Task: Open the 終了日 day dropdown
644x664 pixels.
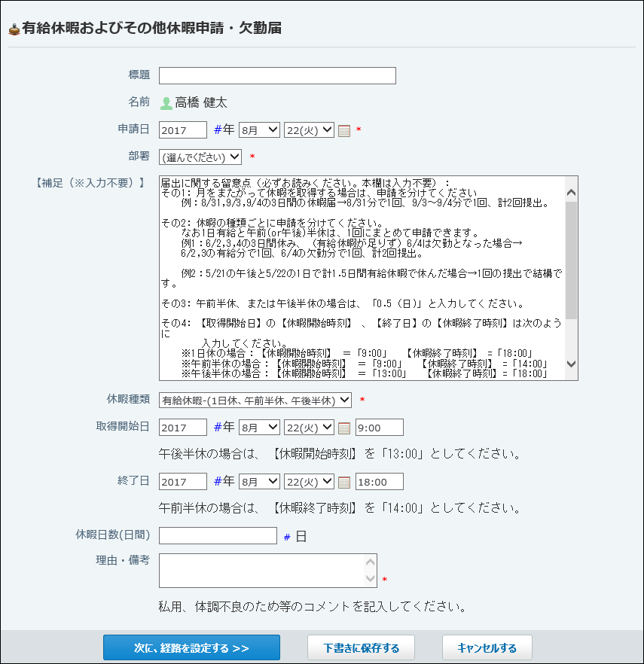Action: coord(309,482)
